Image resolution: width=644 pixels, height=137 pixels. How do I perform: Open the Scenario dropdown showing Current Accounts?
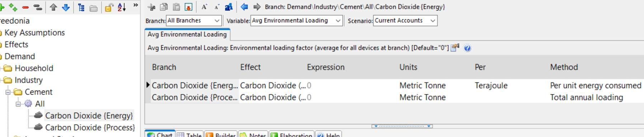click(x=405, y=20)
